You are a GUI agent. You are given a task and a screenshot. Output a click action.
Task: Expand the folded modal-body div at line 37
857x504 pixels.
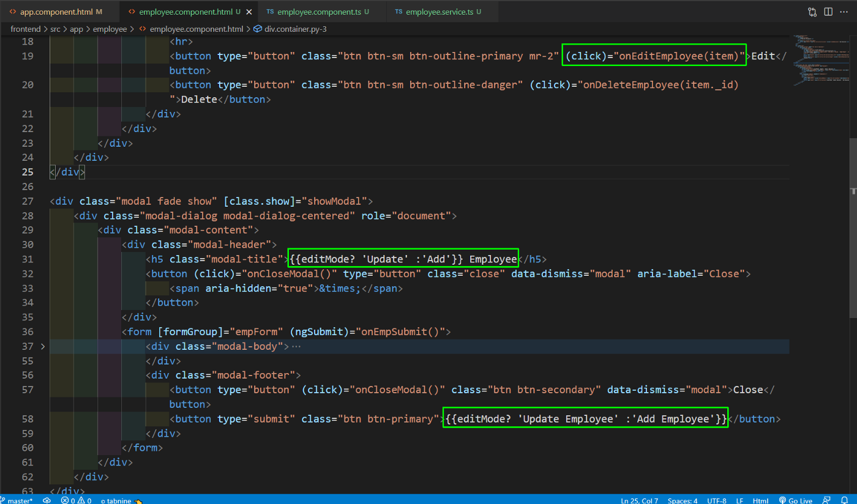42,347
